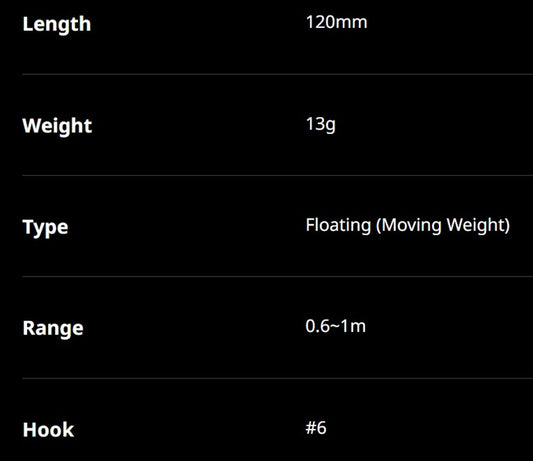
Task: Click the word Weight) in Type value
Action: pos(478,225)
